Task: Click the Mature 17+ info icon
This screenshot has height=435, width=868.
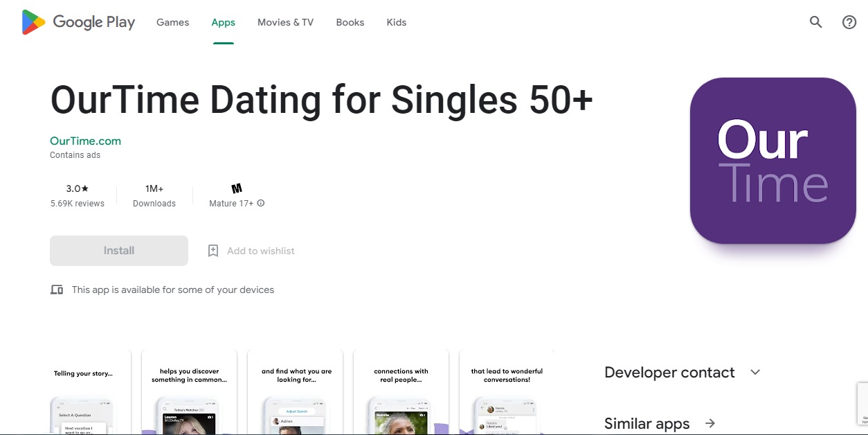Action: 261,204
